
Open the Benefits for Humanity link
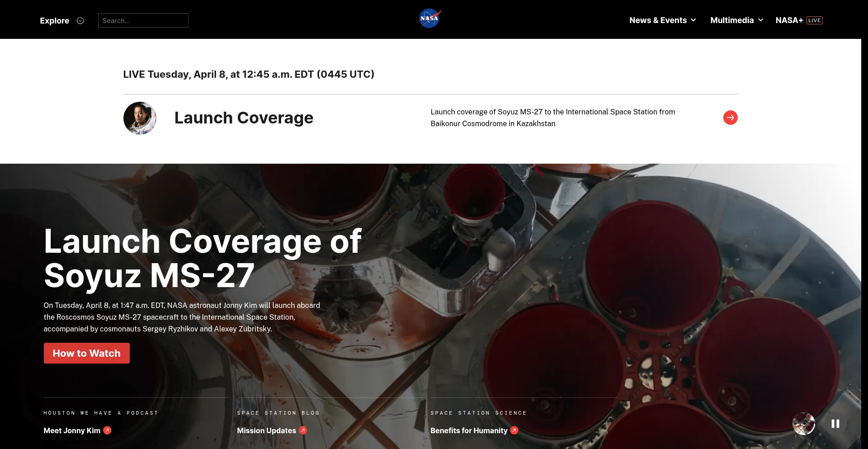[x=469, y=430]
